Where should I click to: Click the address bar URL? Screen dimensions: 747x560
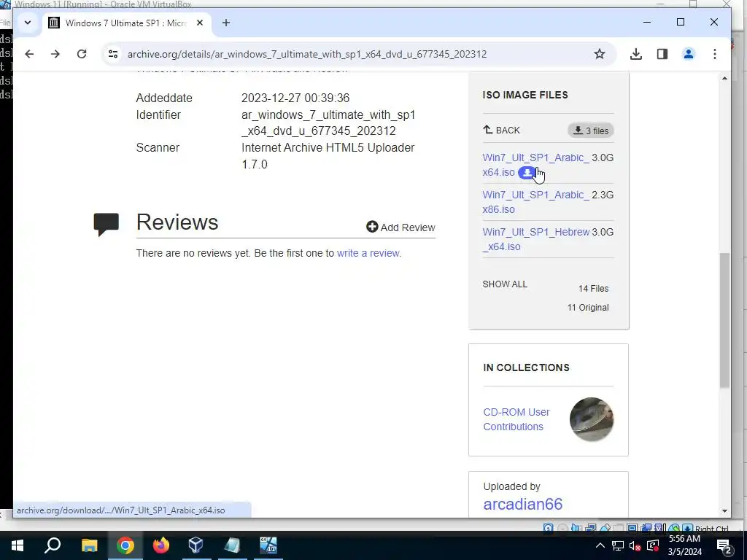click(307, 54)
